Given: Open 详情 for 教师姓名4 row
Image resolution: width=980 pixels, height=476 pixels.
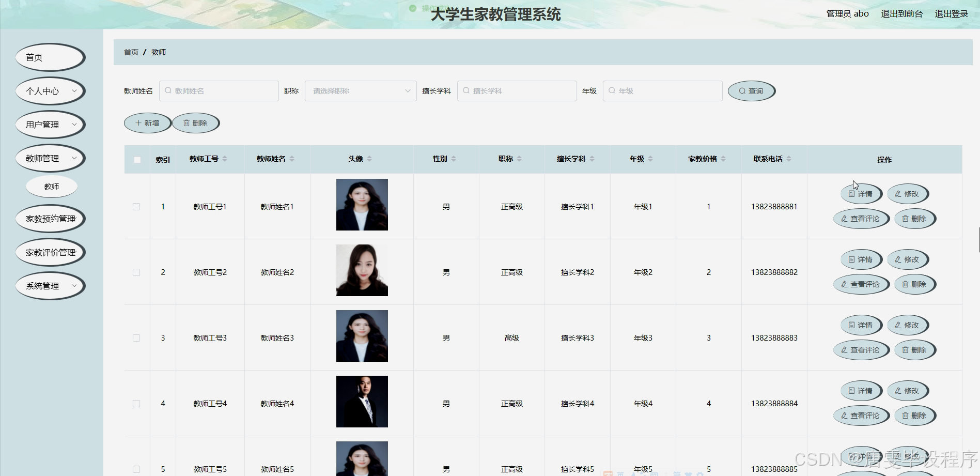Looking at the screenshot, I should (861, 391).
